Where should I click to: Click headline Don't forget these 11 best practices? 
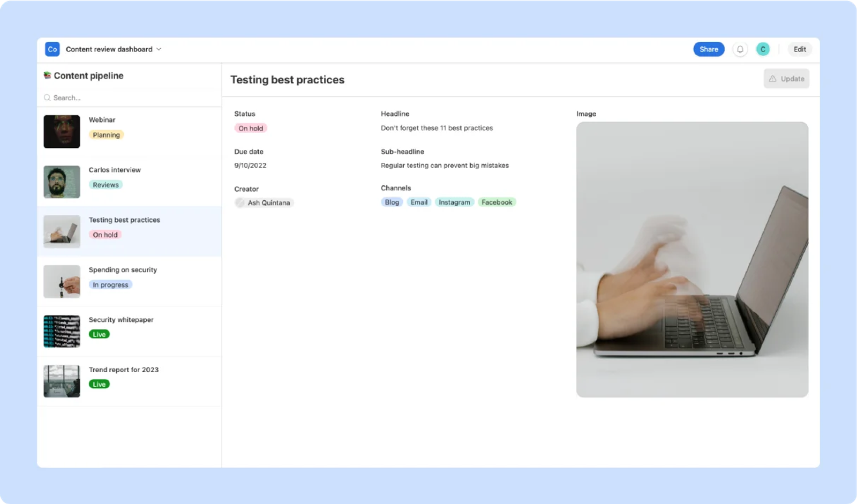click(x=437, y=128)
